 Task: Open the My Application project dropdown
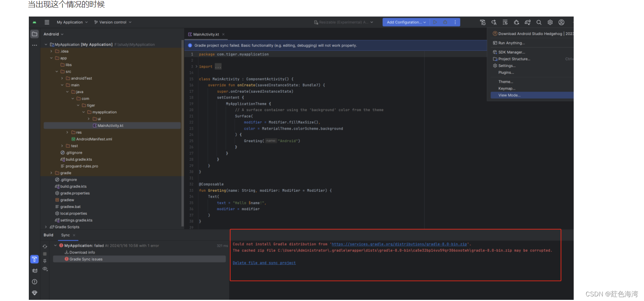point(72,22)
